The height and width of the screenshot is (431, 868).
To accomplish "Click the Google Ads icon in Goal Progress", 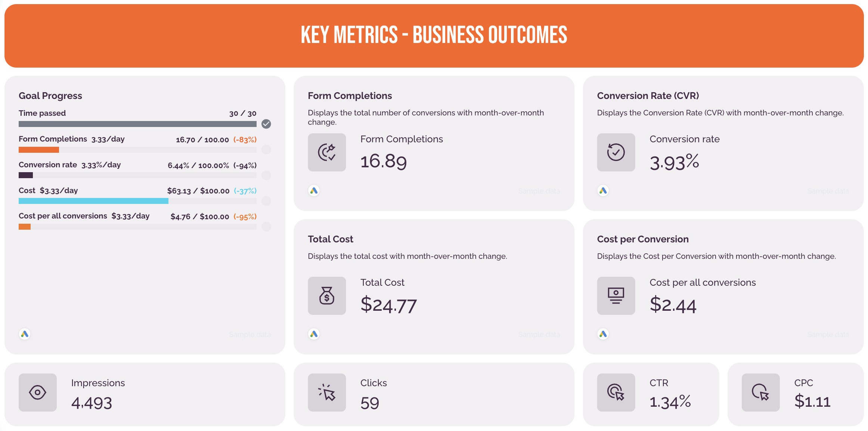I will 25,334.
